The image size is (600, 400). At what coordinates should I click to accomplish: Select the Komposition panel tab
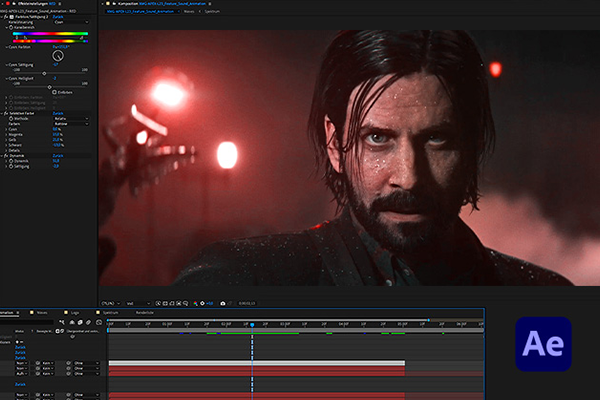(162, 3)
